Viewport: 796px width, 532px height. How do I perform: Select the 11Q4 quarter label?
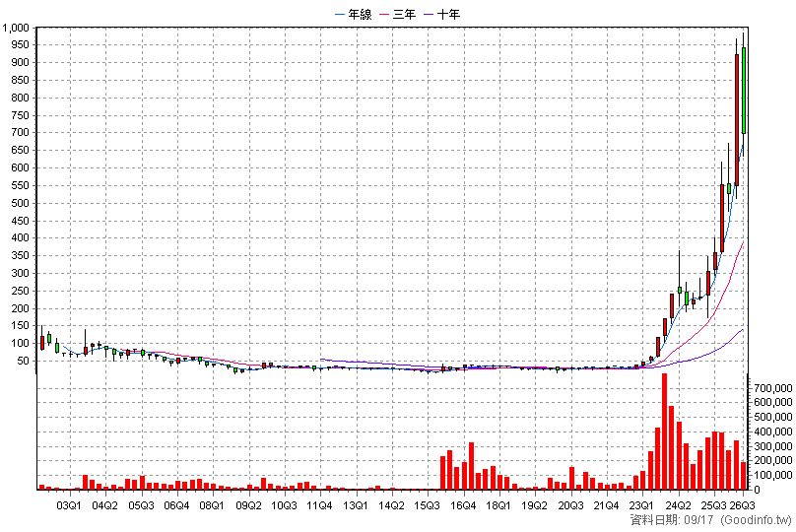click(320, 505)
